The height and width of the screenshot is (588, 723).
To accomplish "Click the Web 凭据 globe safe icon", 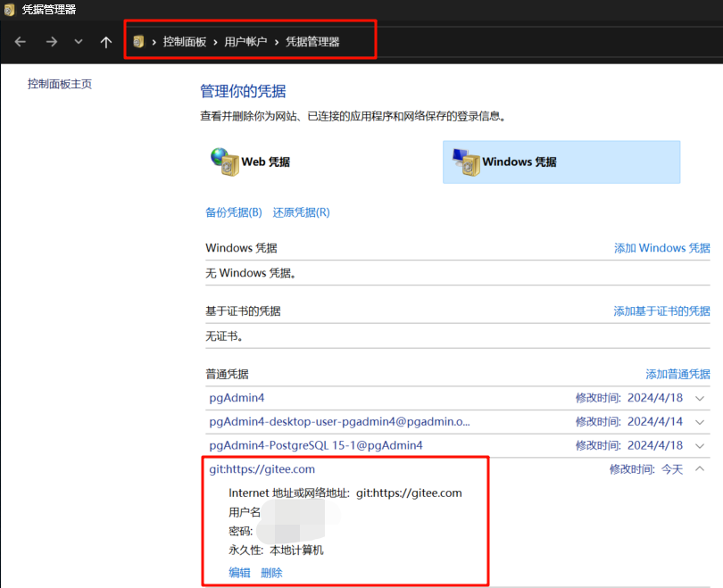I will 225,161.
